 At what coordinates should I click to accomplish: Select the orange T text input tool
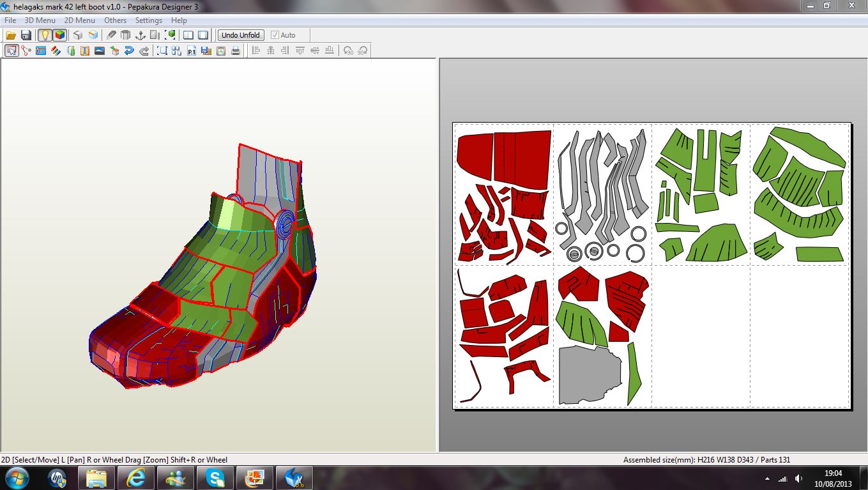click(85, 50)
